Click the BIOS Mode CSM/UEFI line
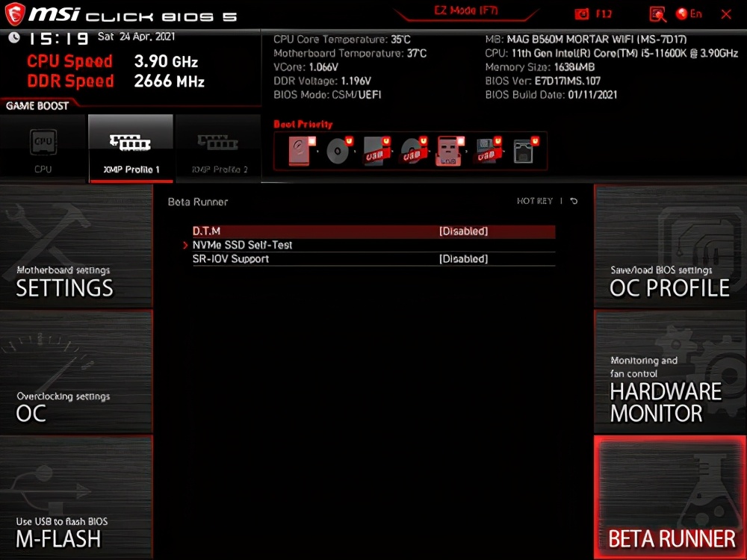Image resolution: width=747 pixels, height=560 pixels. pos(327,95)
